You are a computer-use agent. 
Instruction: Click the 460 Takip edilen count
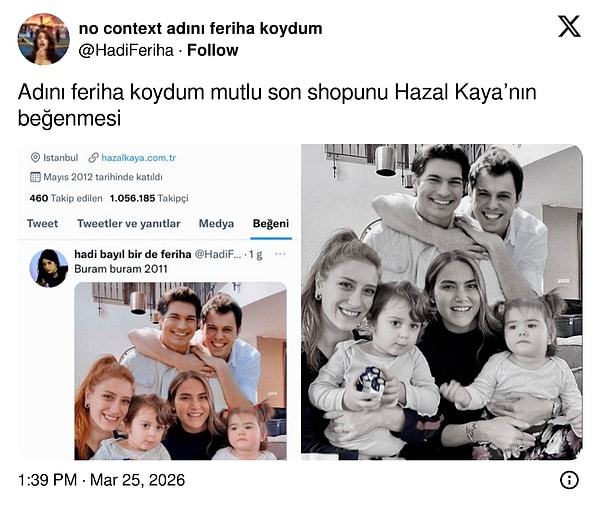click(x=66, y=198)
